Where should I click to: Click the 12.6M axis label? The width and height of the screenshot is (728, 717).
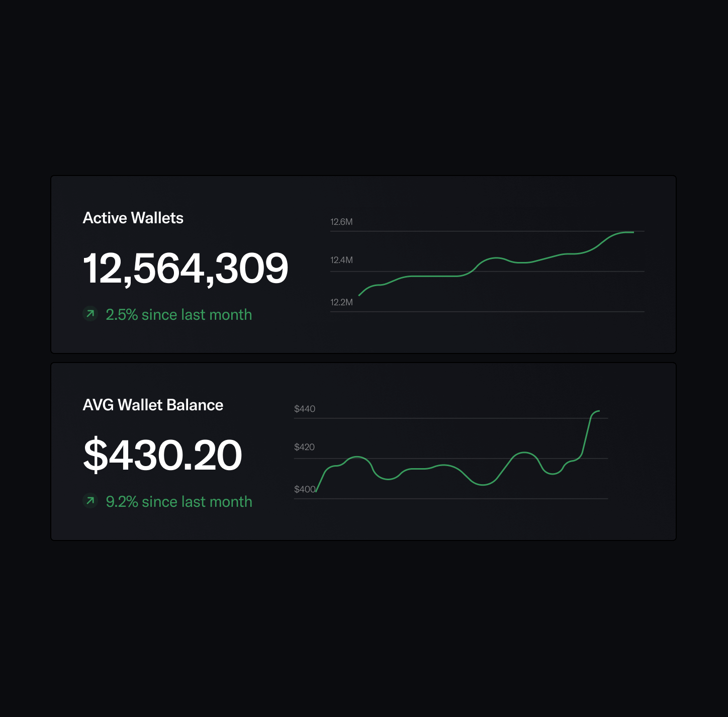(x=341, y=222)
